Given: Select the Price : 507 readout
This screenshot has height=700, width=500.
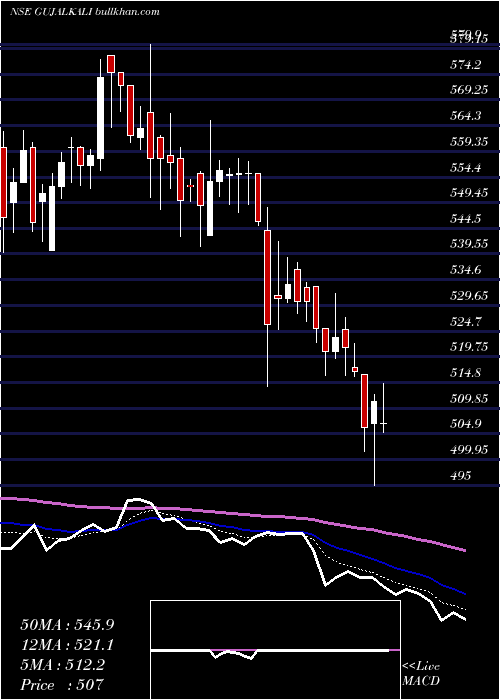Looking at the screenshot, I should pos(62,685).
